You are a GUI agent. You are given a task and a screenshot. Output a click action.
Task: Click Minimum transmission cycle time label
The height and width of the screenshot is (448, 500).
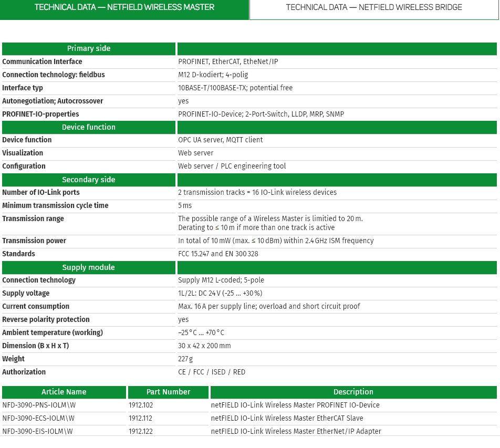tap(55, 206)
